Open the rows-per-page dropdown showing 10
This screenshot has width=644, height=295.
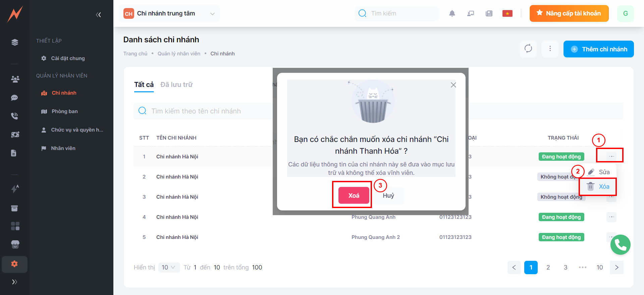[x=169, y=267]
